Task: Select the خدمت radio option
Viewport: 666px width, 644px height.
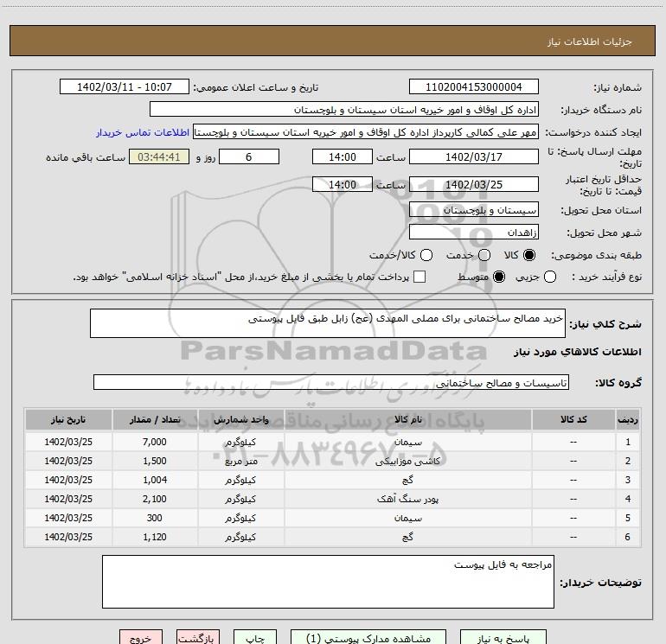Action: coord(484,255)
